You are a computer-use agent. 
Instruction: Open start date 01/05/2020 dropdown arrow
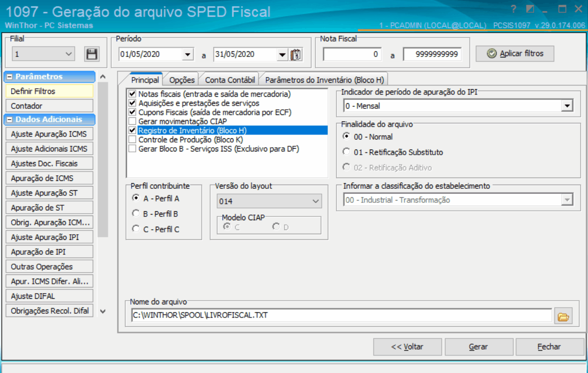click(188, 55)
